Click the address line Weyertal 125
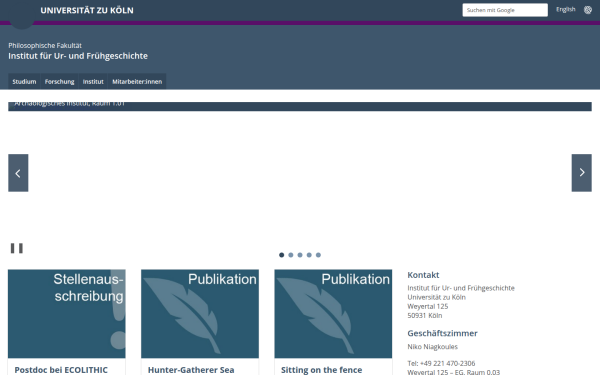The height and width of the screenshot is (375, 600). pyautogui.click(x=427, y=306)
